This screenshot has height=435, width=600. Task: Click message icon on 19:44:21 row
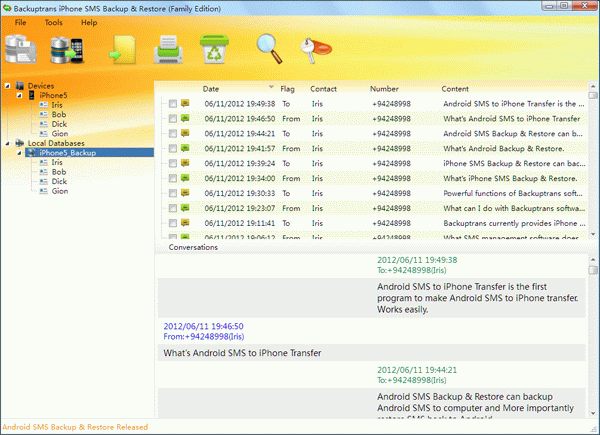(x=185, y=133)
